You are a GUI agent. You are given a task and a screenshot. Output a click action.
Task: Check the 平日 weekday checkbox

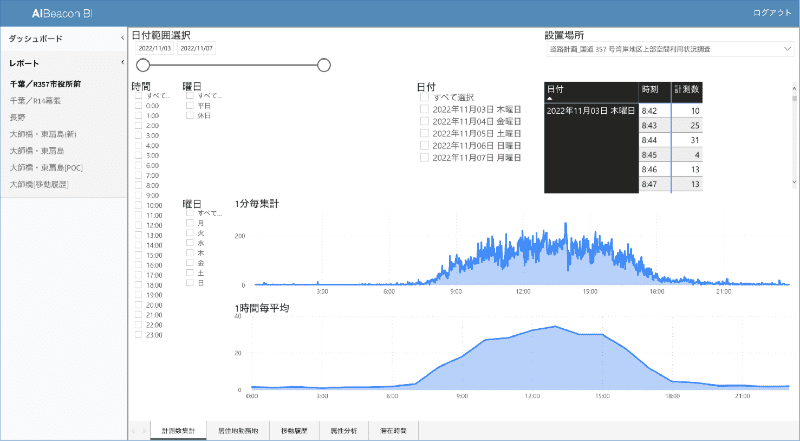189,105
